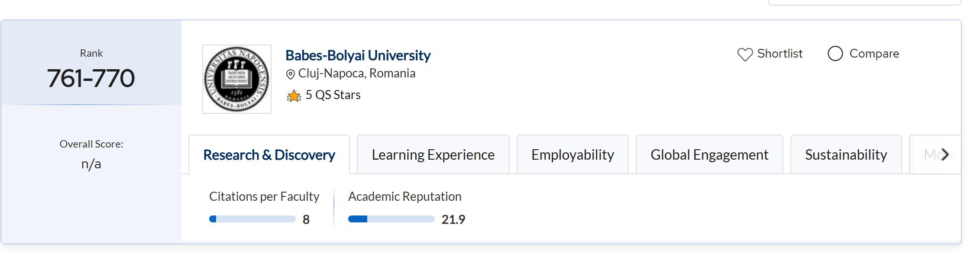The height and width of the screenshot is (270, 980).
Task: Toggle the Compare radio circle
Action: (x=835, y=54)
